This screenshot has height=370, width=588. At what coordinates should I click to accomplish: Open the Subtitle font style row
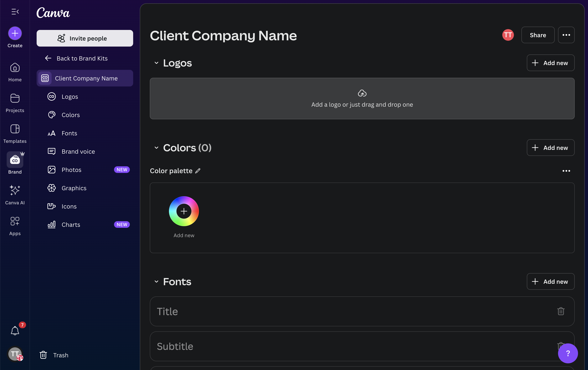[362, 346]
